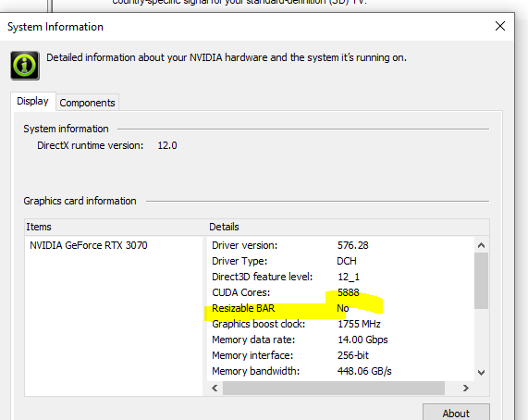Select the Driver version row
Screen dimensions: 528x420
click(340, 245)
